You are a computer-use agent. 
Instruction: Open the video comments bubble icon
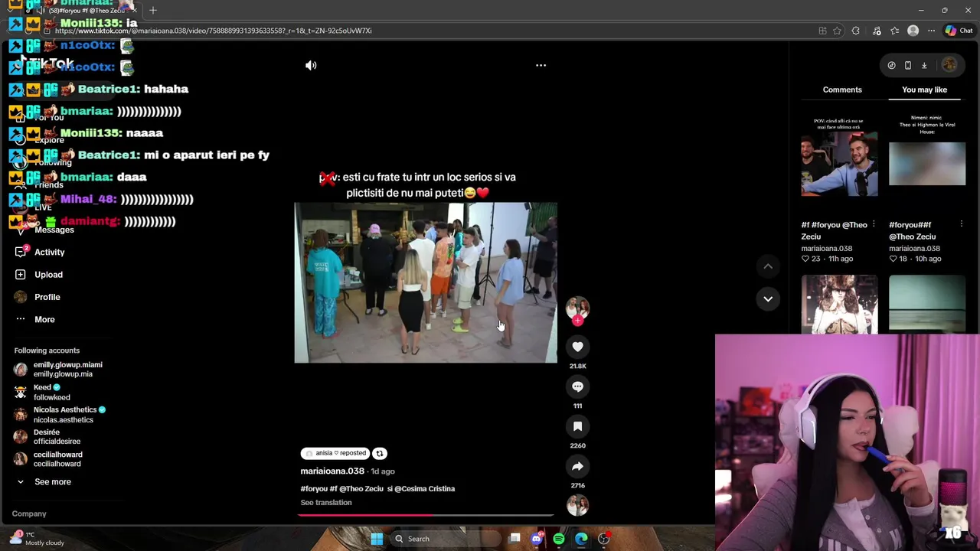click(577, 386)
